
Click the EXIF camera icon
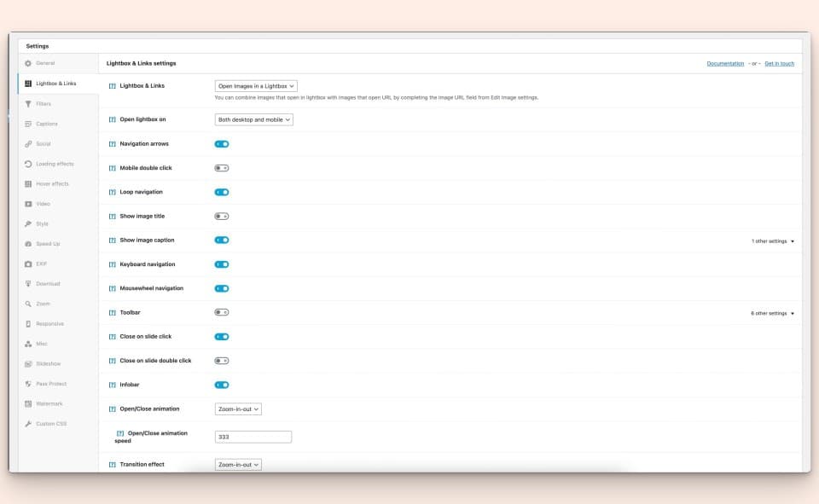click(28, 264)
